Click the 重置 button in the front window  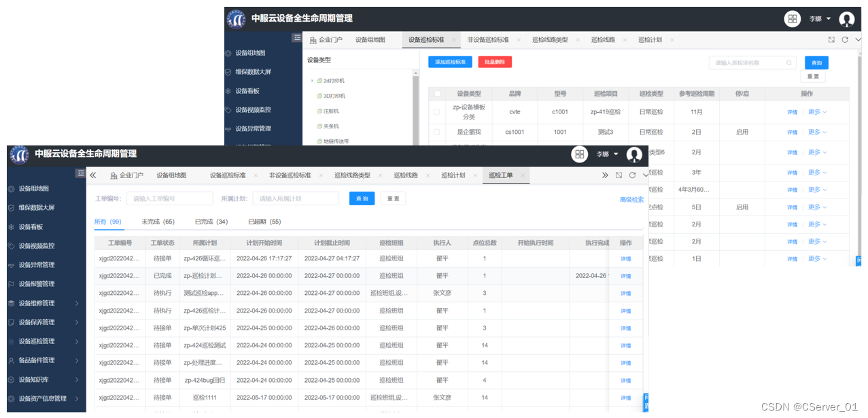pos(393,198)
